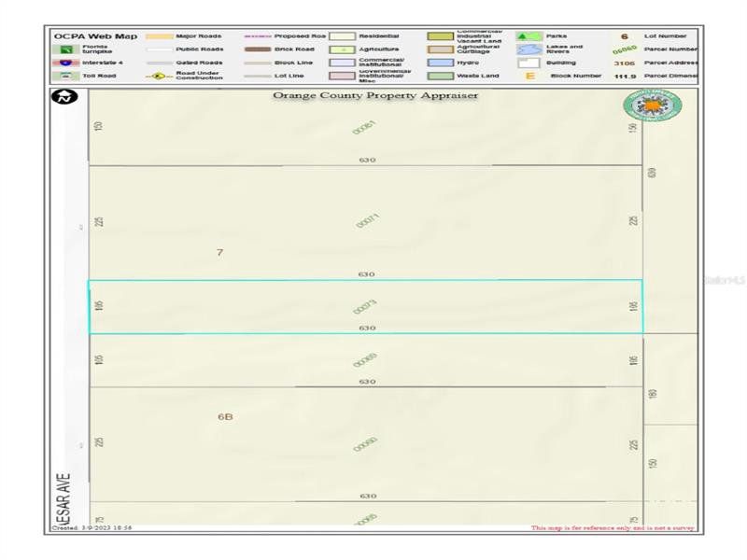
Task: Click the 630 dimension under parcel 00071
Action: pyautogui.click(x=366, y=274)
